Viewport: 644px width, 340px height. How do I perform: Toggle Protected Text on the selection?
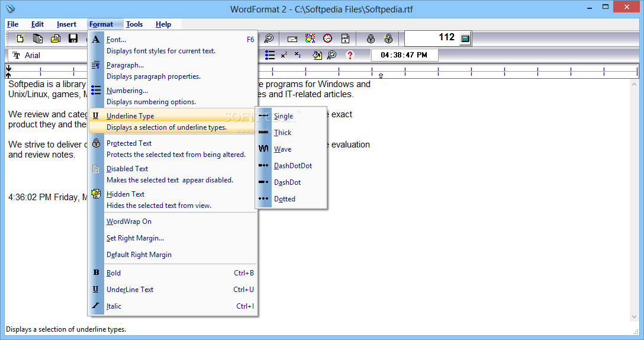(173, 149)
